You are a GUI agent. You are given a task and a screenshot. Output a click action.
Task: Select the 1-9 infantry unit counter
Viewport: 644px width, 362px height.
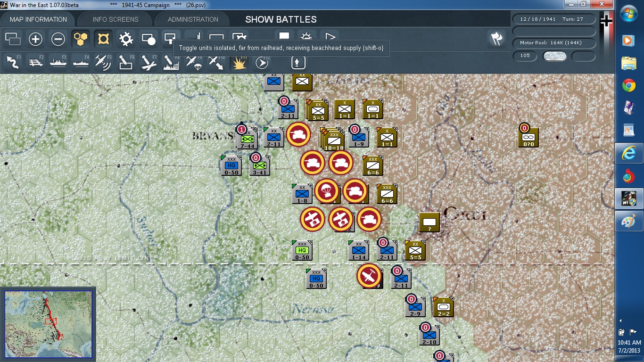(358, 137)
